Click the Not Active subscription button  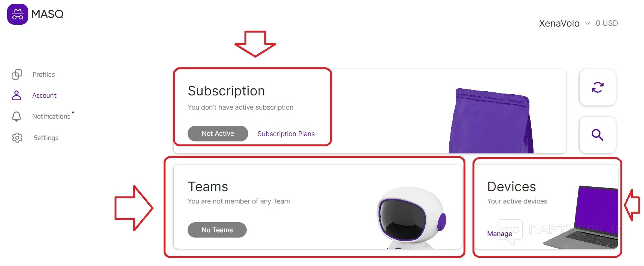pos(218,134)
